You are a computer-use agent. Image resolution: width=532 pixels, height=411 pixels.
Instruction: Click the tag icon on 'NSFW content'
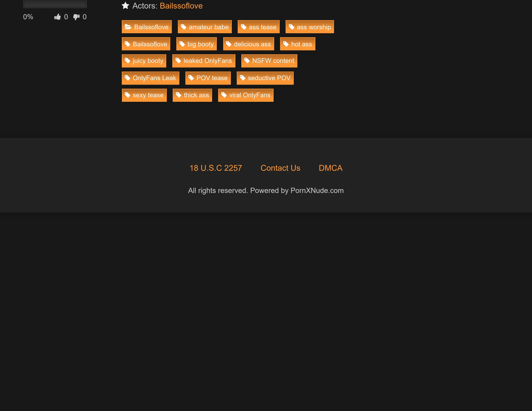click(247, 60)
